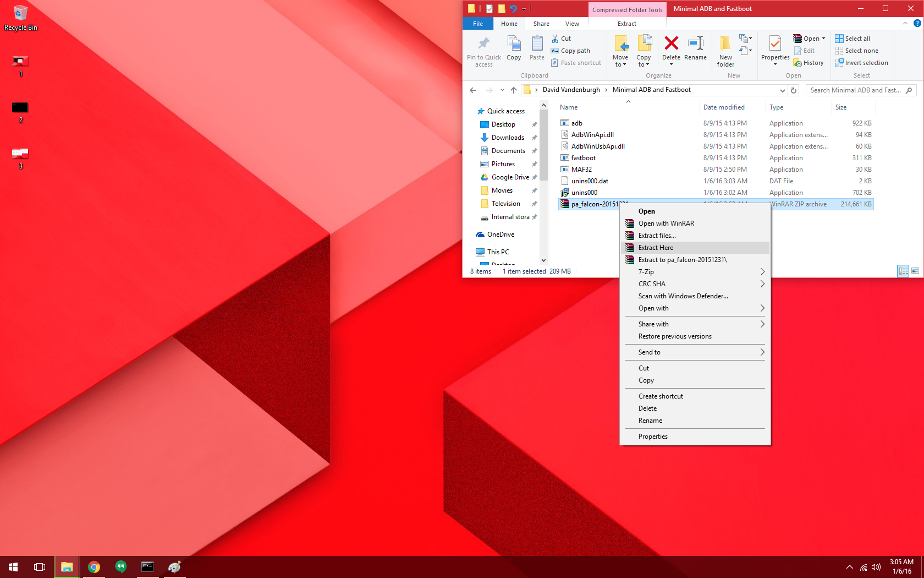
Task: Expand the Send to submenu
Action: (695, 352)
